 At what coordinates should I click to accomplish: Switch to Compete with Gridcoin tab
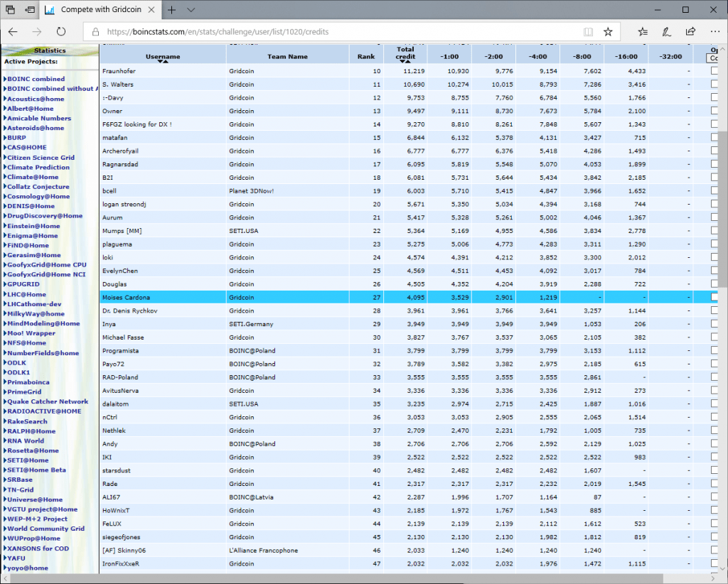point(100,10)
